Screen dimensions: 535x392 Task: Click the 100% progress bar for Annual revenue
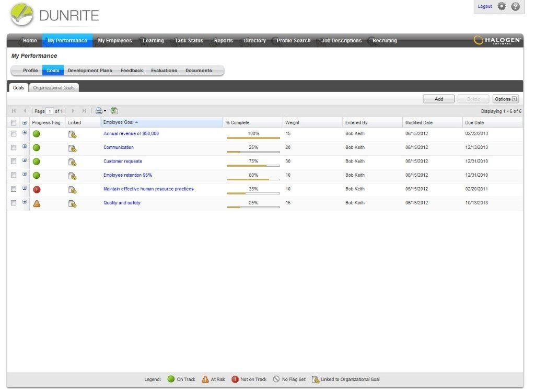(x=253, y=137)
